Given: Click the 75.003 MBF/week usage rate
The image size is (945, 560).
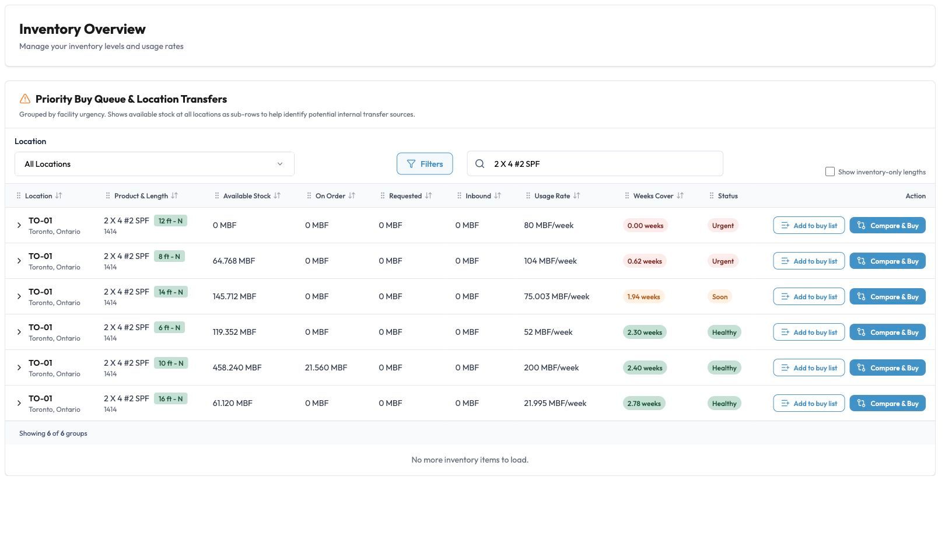Looking at the screenshot, I should tap(556, 296).
